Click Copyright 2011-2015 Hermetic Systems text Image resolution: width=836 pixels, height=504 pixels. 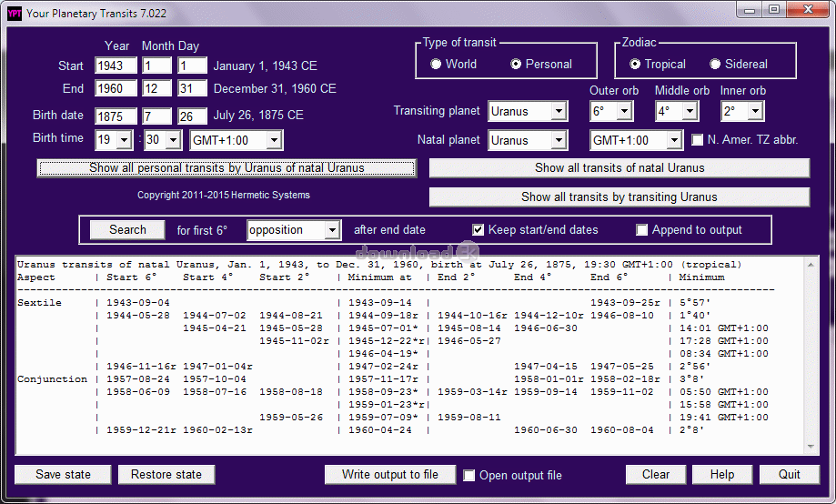tap(224, 196)
